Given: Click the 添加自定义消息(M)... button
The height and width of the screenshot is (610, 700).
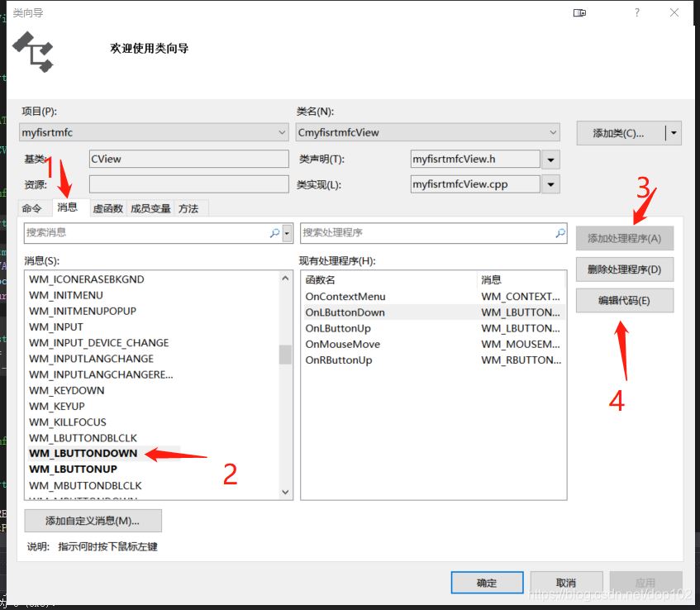Looking at the screenshot, I should [x=93, y=521].
